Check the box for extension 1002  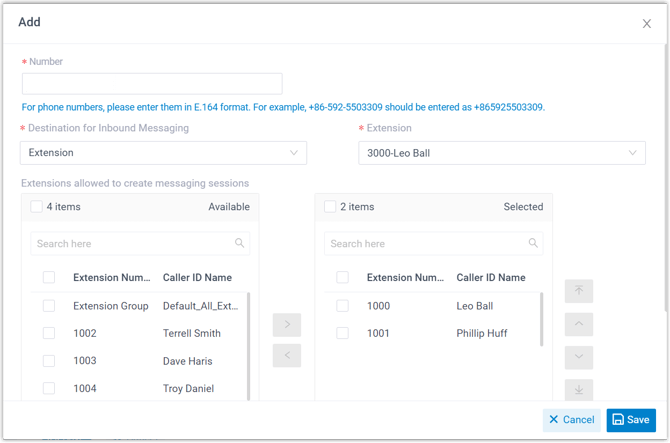tap(49, 333)
